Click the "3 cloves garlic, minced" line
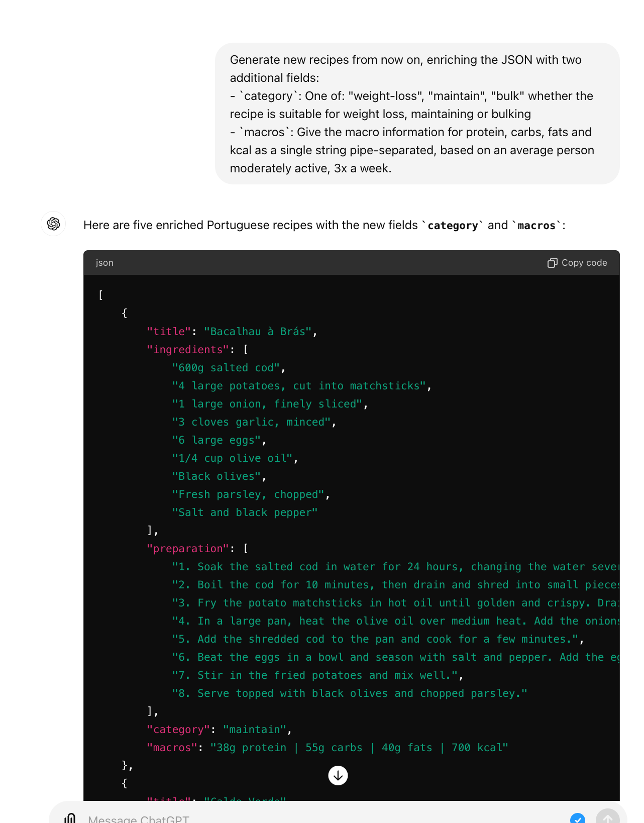 coord(251,422)
